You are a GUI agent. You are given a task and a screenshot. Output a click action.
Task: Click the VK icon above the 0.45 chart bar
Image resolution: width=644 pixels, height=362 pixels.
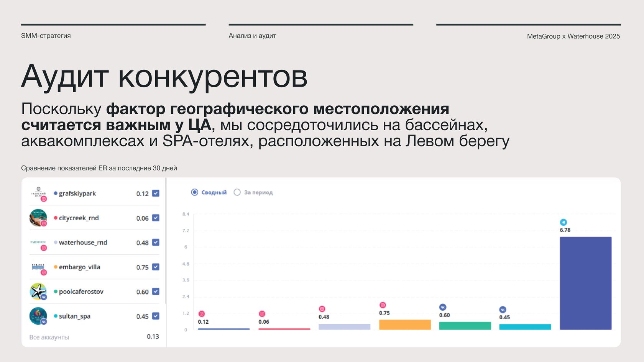point(503,310)
